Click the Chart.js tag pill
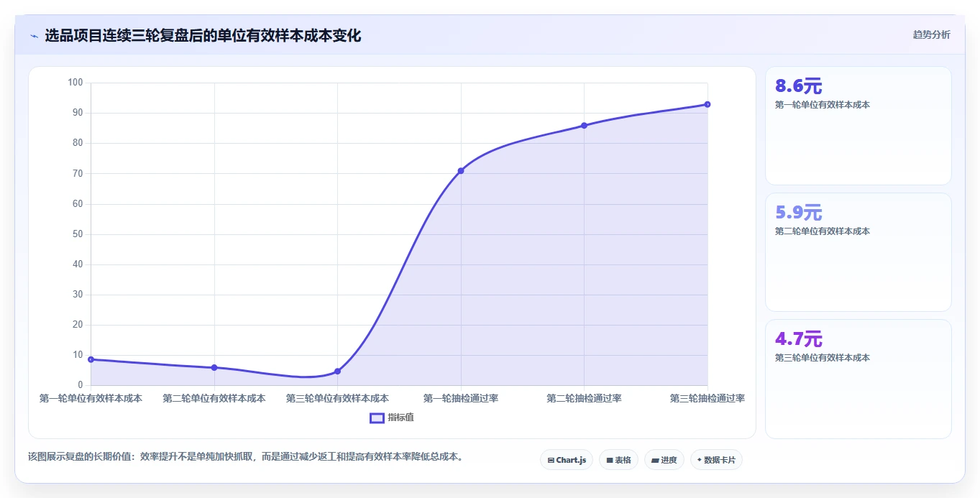980x498 pixels. tap(567, 460)
